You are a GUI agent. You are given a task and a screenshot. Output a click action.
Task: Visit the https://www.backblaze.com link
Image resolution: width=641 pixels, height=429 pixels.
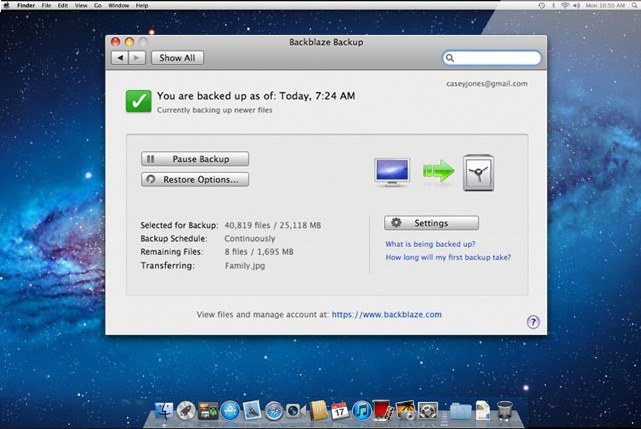pyautogui.click(x=386, y=314)
